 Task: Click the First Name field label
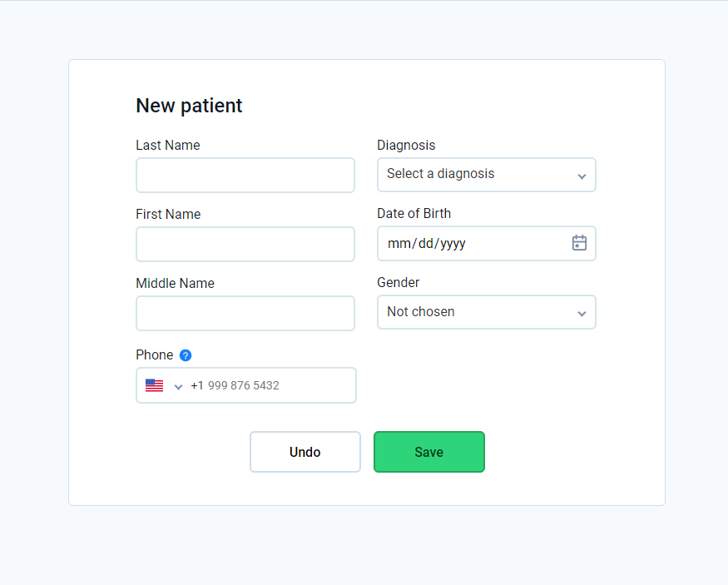tap(168, 214)
